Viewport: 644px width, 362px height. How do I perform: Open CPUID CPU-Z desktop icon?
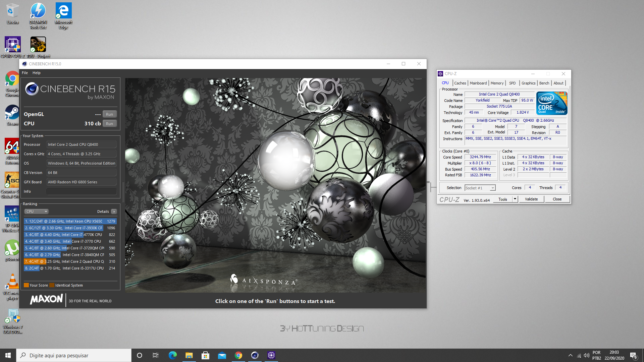click(12, 47)
